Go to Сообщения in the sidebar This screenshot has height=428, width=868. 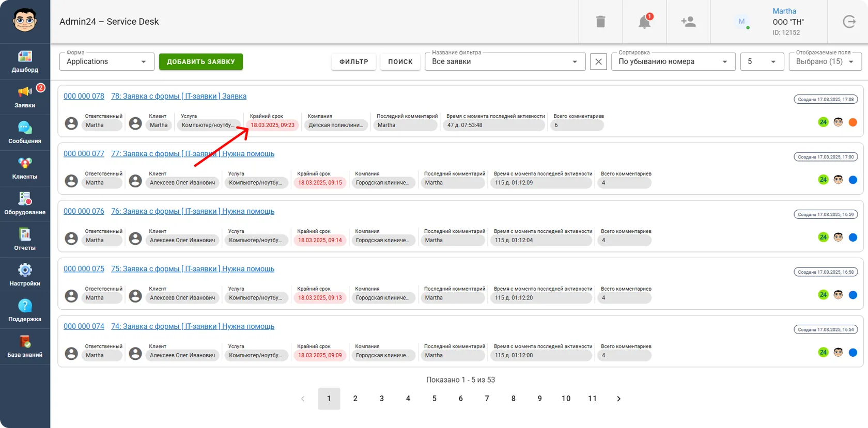click(25, 133)
